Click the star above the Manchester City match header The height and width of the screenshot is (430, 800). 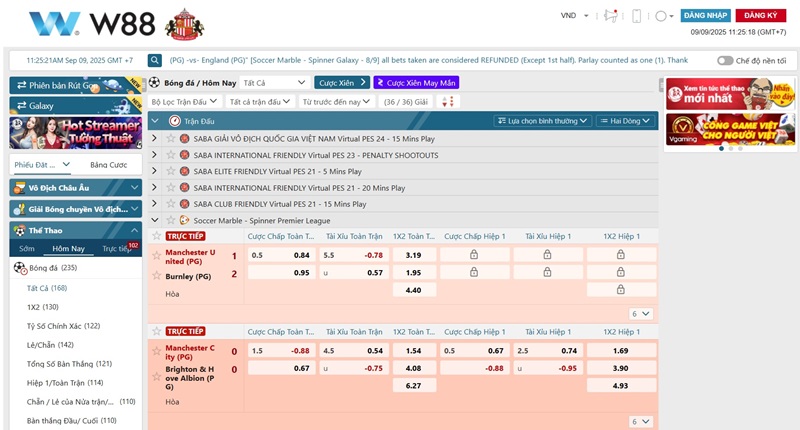click(157, 331)
